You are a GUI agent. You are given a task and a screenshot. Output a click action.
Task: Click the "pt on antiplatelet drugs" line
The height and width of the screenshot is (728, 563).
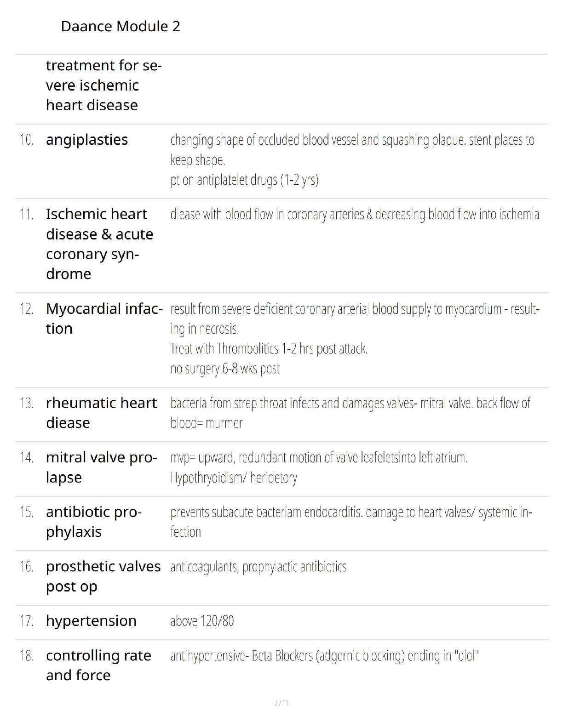(244, 180)
